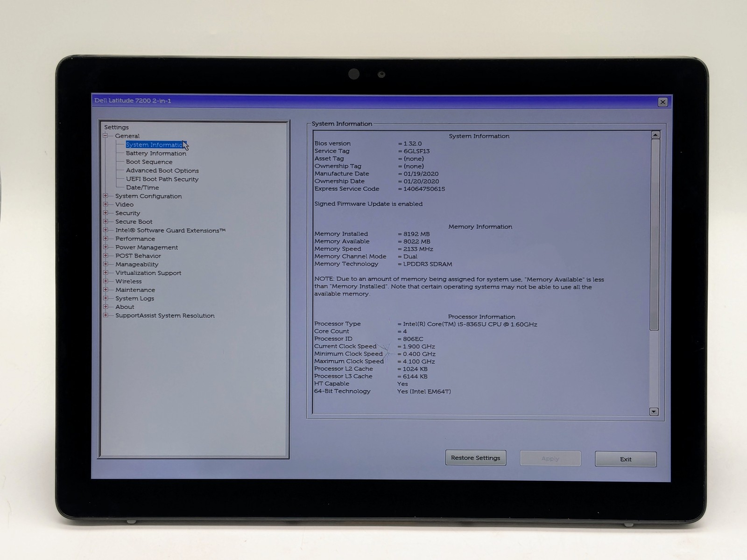Select the System Logs label

point(134,298)
